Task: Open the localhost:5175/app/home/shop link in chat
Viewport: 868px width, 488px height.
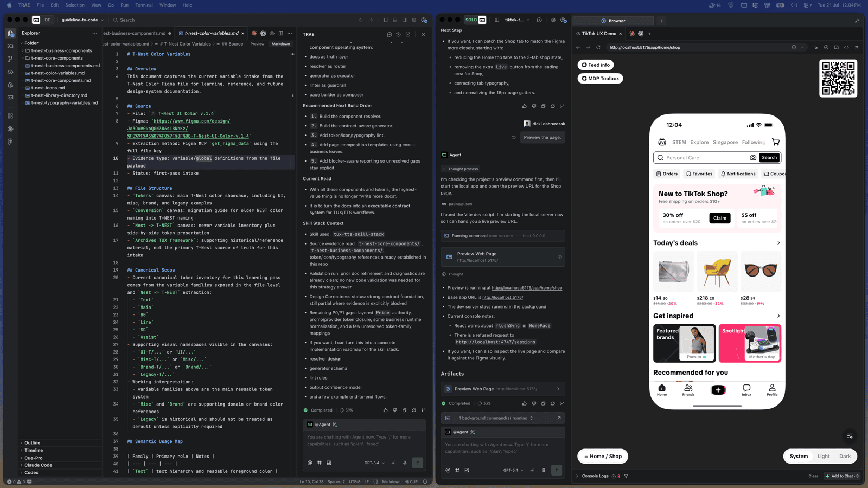Action: point(527,288)
